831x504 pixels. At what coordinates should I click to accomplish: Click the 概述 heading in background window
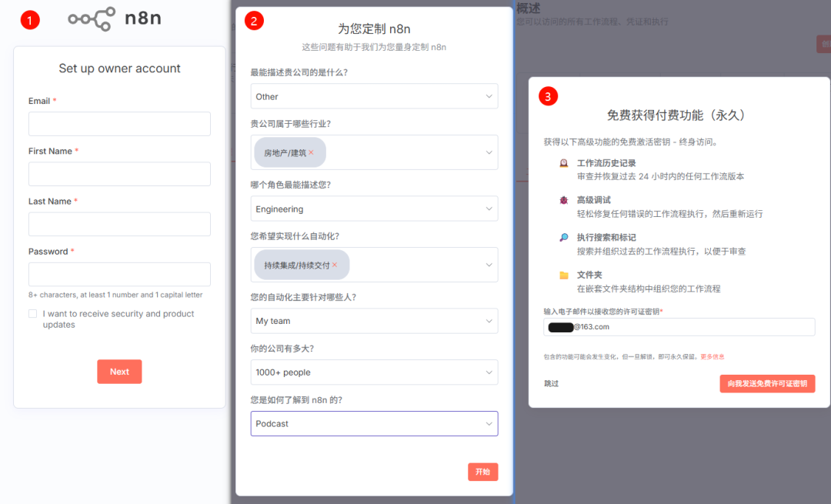point(529,8)
